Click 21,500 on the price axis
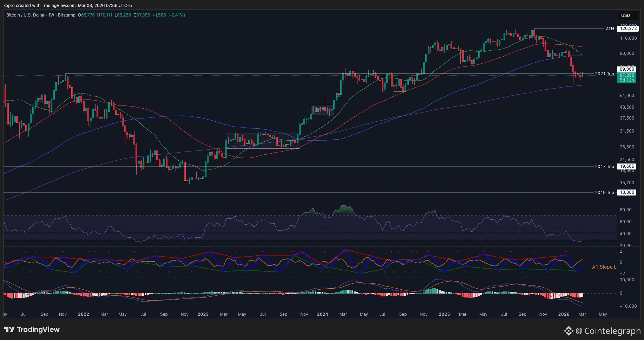The image size is (644, 340). click(x=627, y=160)
